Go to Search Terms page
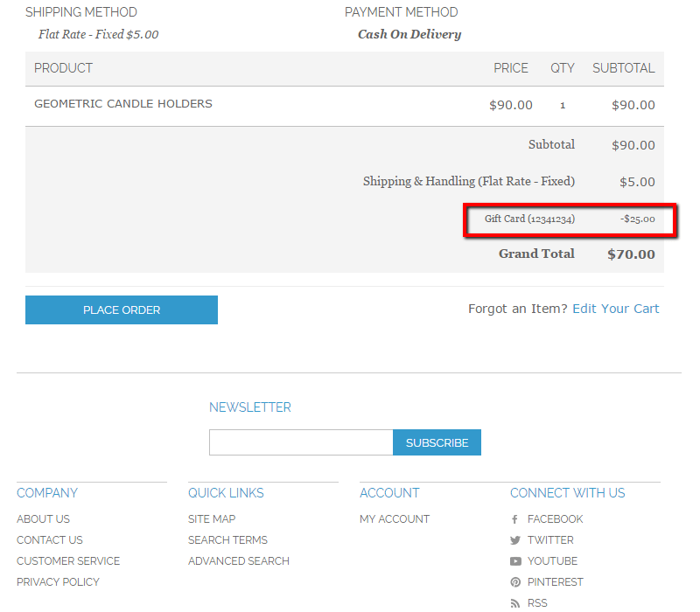 227,540
